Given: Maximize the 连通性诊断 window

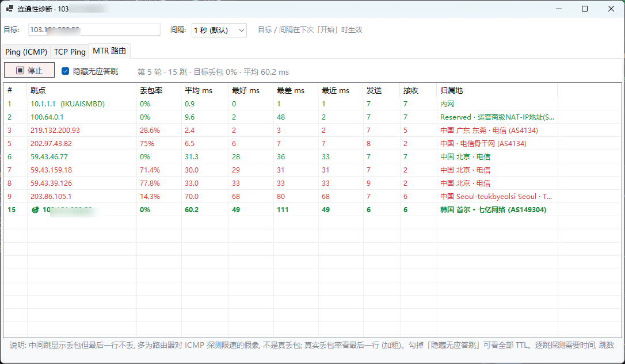Looking at the screenshot, I should click(585, 9).
